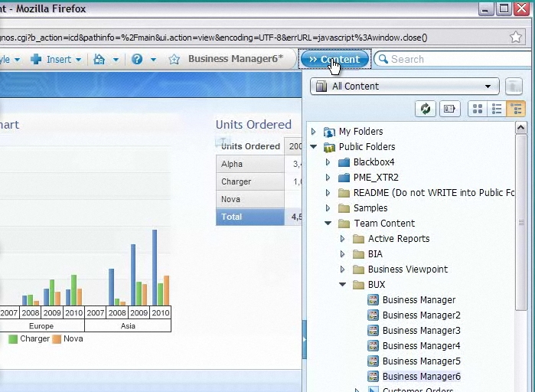This screenshot has height=392, width=535.
Task: Click the Units Ordered widget title
Action: (x=253, y=125)
